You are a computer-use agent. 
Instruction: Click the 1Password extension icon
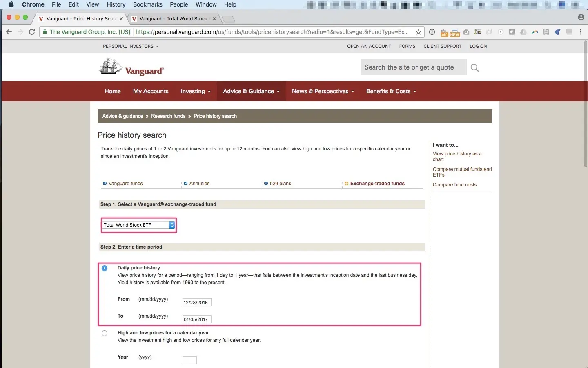[432, 32]
